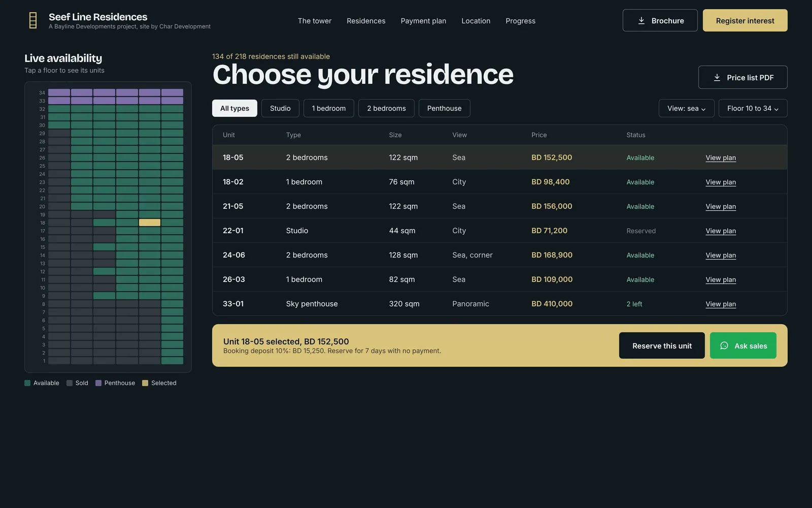This screenshot has width=812, height=508.
Task: View plan for unit 26-03
Action: click(721, 279)
